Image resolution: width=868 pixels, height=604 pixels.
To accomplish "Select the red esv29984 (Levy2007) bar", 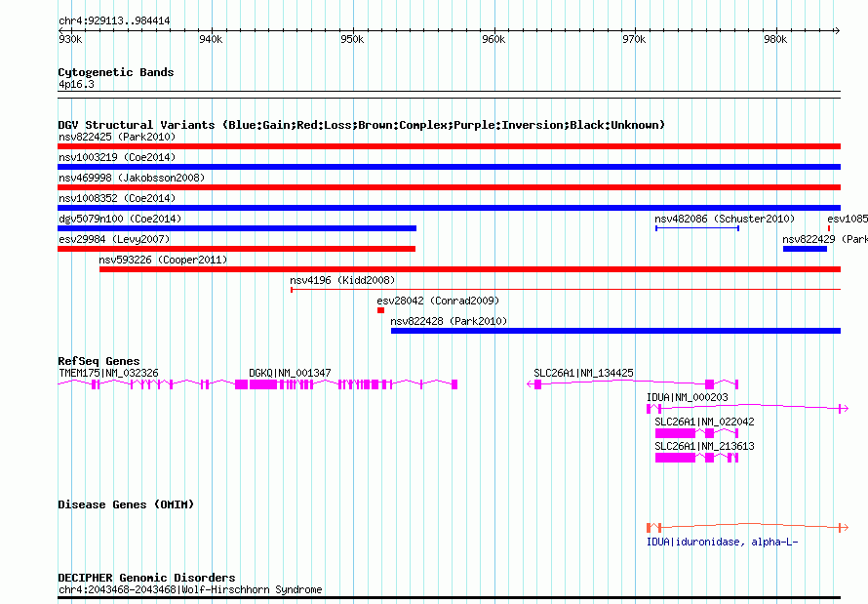I will (236, 249).
